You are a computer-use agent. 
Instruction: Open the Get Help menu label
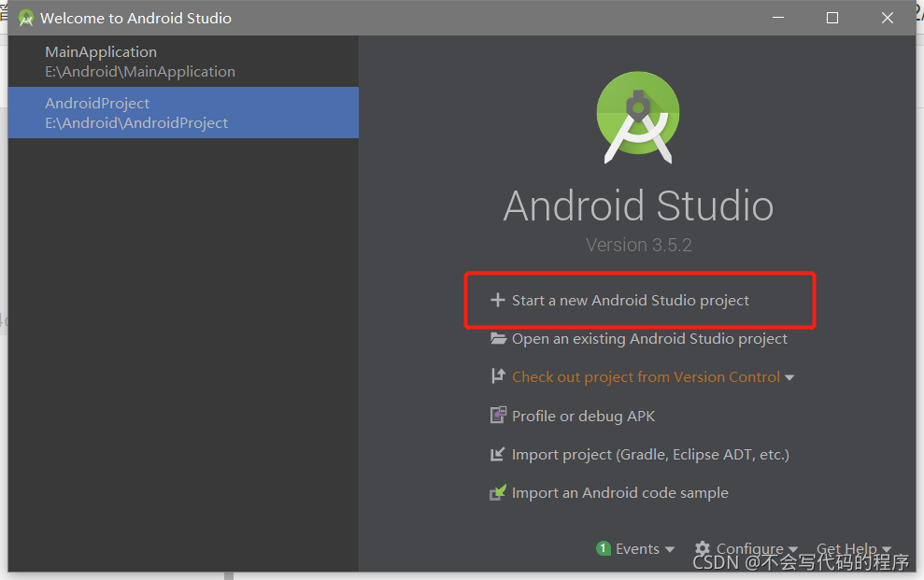pyautogui.click(x=846, y=549)
